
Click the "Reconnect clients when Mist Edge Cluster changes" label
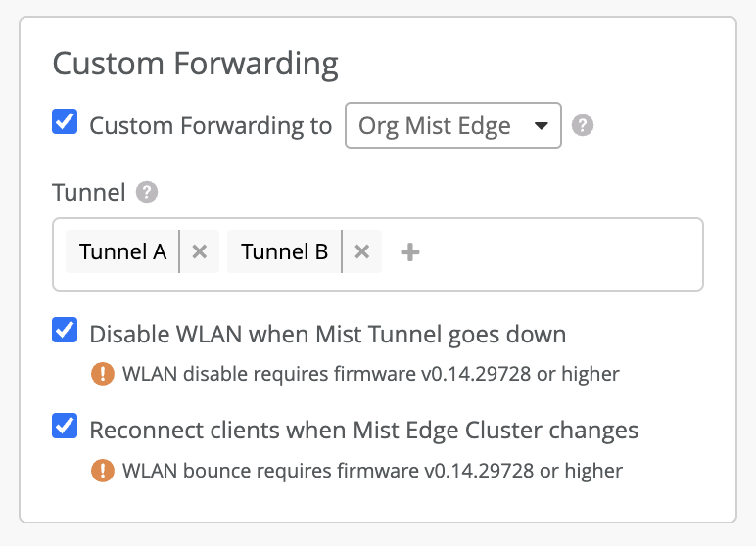pos(363,431)
